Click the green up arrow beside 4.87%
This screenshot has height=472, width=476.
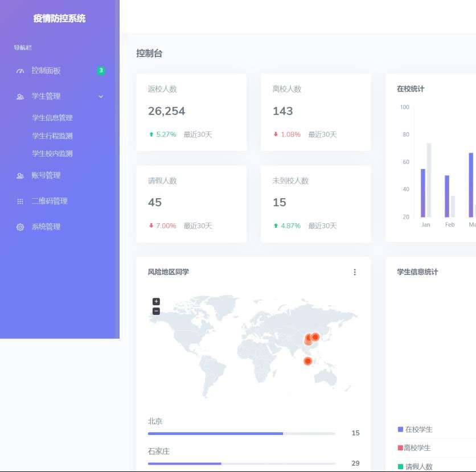coord(276,225)
